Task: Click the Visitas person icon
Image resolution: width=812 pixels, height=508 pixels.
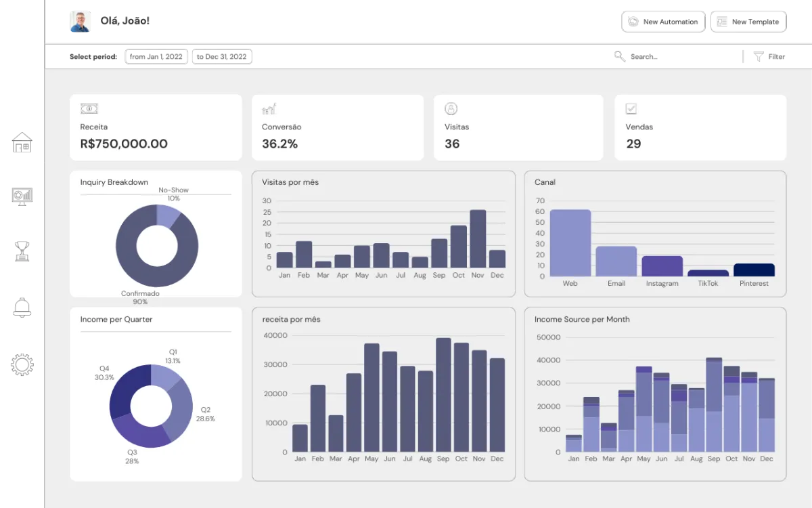Action: click(x=451, y=108)
